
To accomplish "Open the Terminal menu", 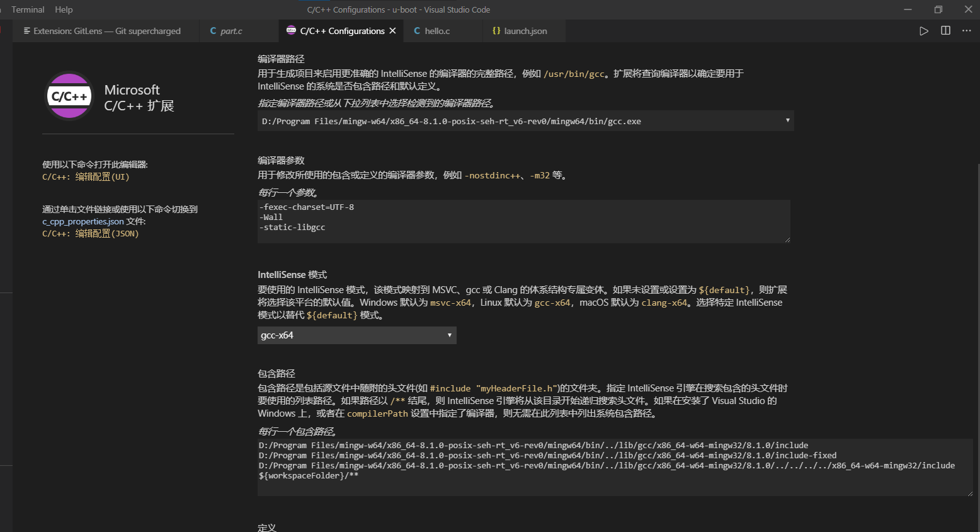I will click(x=28, y=9).
